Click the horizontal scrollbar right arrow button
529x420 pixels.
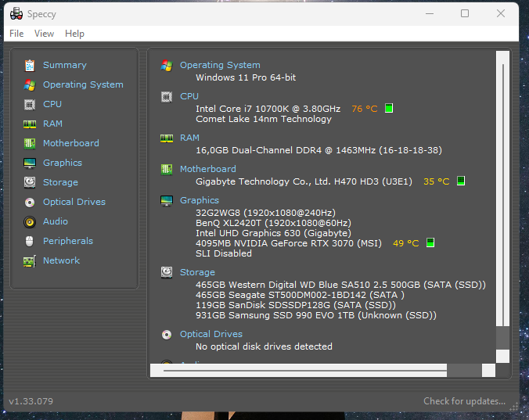(488, 370)
